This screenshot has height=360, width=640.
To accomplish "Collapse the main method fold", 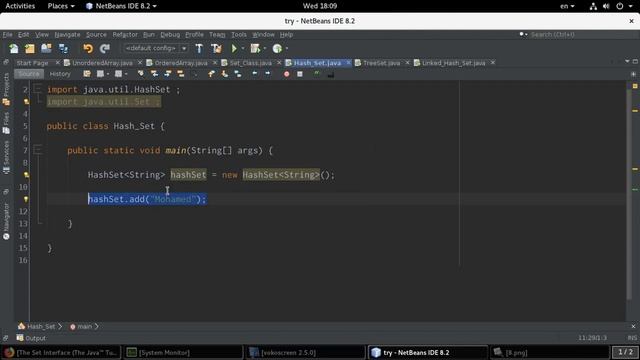I will (38, 150).
